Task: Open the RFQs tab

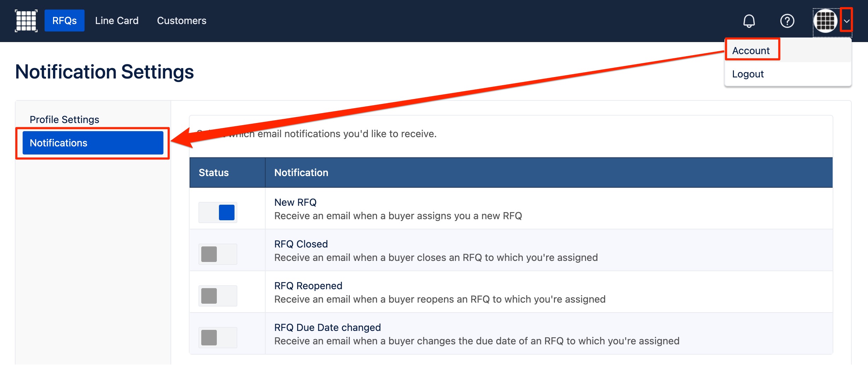Action: pos(64,21)
